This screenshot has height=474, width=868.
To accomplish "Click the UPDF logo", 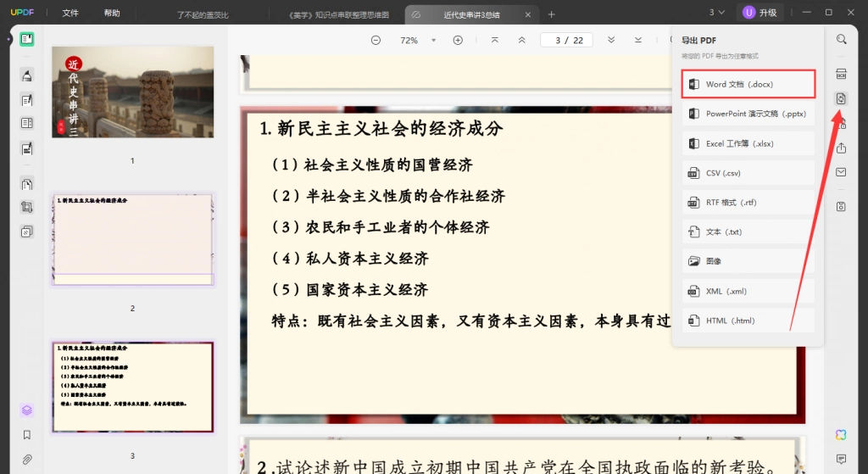I will point(22,12).
